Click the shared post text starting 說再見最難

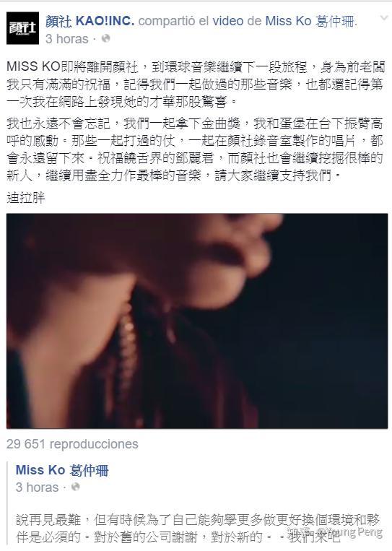[198, 528]
